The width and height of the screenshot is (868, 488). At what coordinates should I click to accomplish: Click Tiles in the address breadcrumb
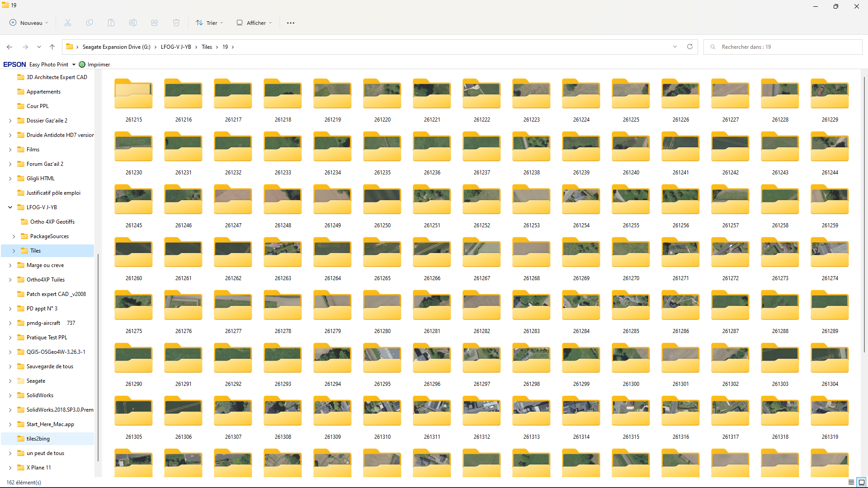207,47
